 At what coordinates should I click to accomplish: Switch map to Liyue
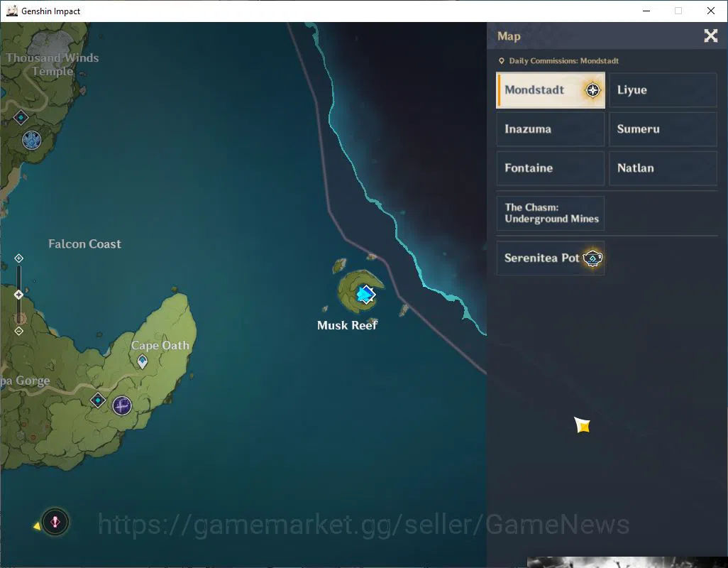[x=663, y=90]
